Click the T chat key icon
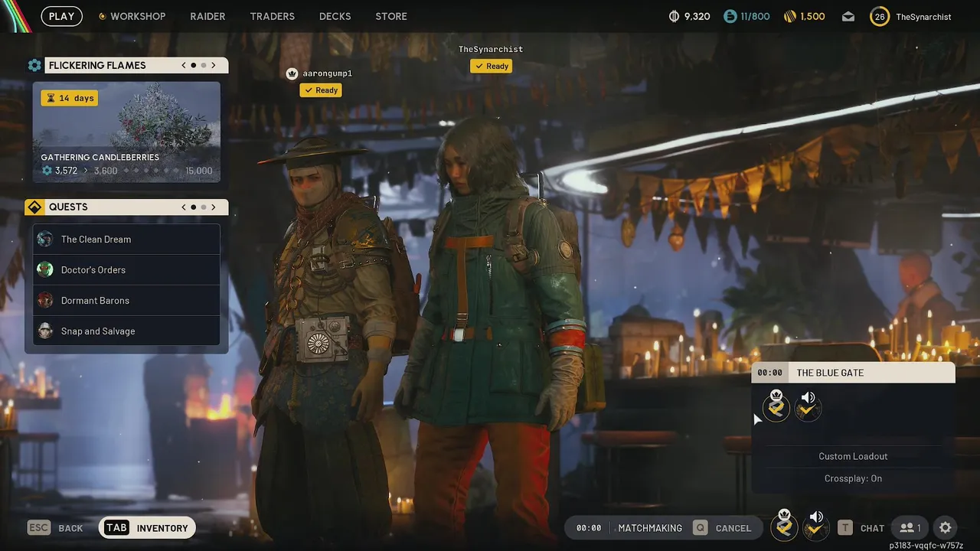980x551 pixels. pos(844,528)
